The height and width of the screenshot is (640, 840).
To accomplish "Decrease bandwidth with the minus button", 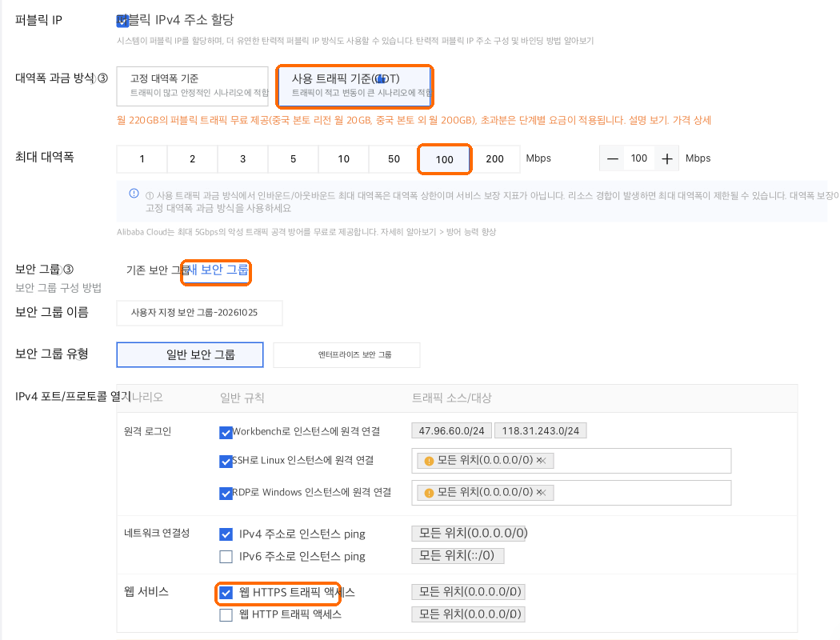I will 613,158.
